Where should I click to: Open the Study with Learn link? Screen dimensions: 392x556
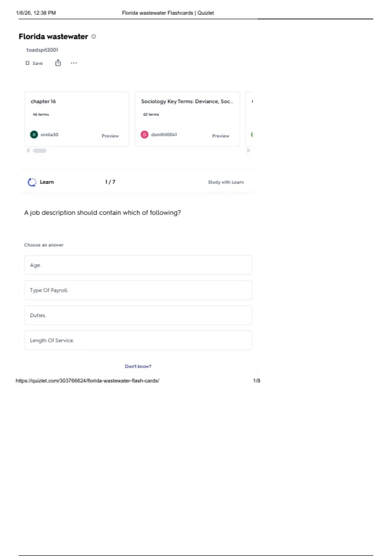[x=226, y=182]
